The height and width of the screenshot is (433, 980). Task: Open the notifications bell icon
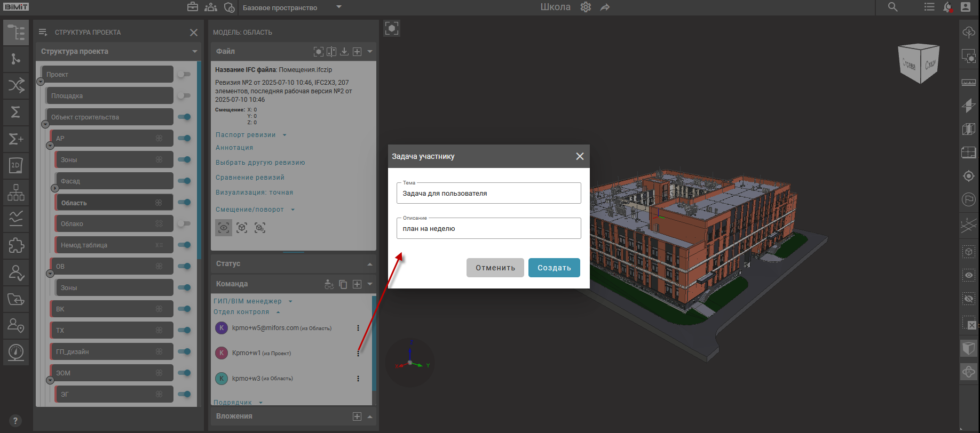pyautogui.click(x=947, y=7)
